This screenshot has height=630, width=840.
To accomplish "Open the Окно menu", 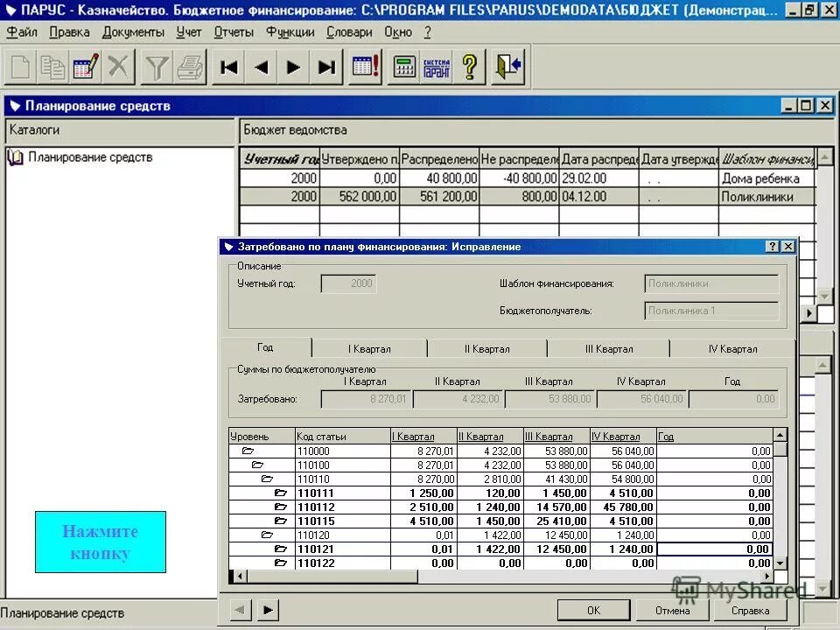I will (x=398, y=32).
